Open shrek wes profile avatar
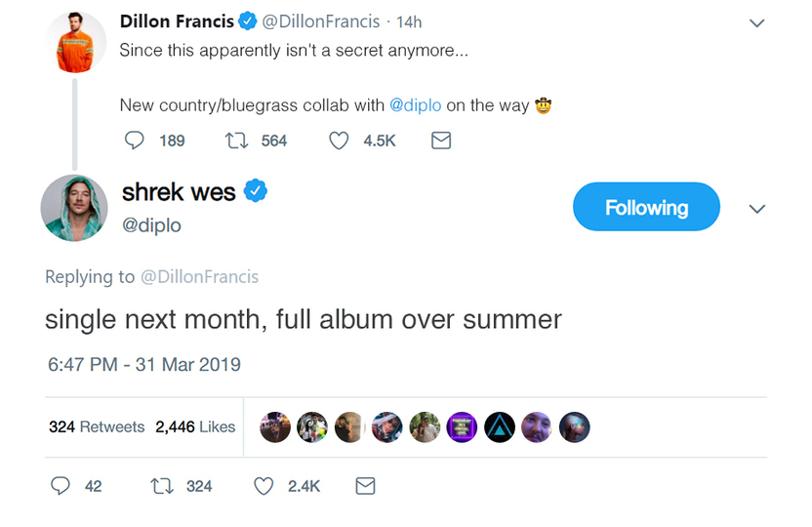 pos(74,208)
